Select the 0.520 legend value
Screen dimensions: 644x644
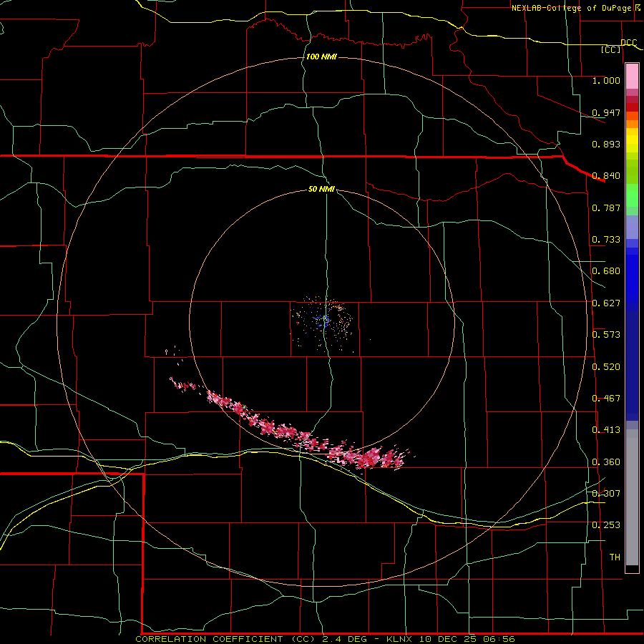pyautogui.click(x=606, y=367)
